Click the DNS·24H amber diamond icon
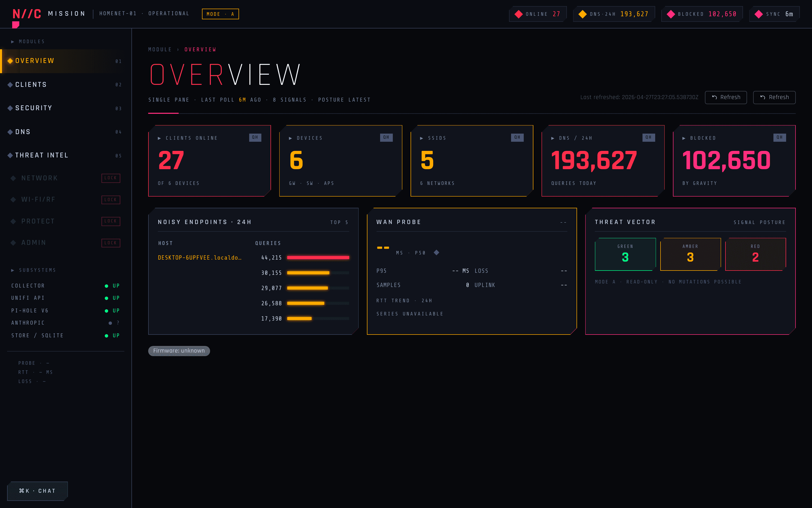 [583, 14]
